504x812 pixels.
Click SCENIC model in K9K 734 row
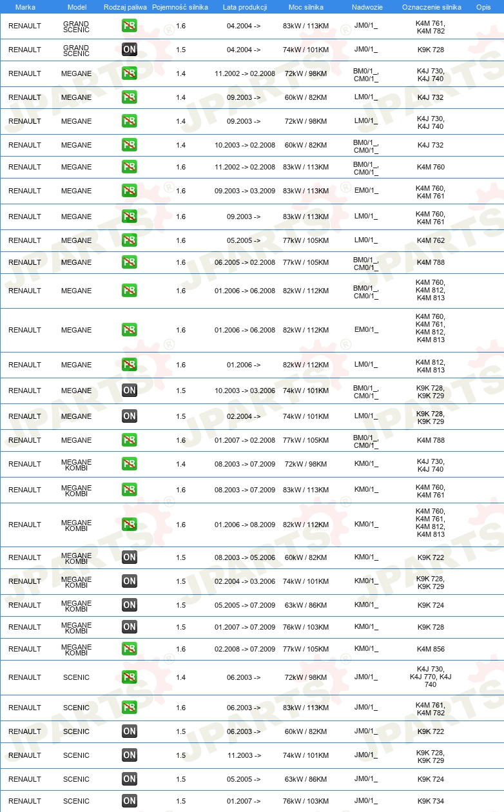click(76, 801)
